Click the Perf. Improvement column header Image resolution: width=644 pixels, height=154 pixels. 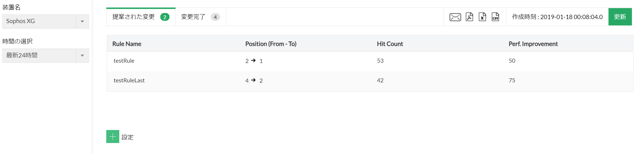[533, 44]
